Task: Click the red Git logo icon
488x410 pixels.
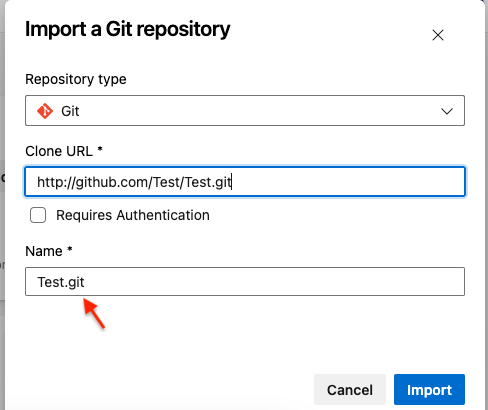Action: pos(45,111)
